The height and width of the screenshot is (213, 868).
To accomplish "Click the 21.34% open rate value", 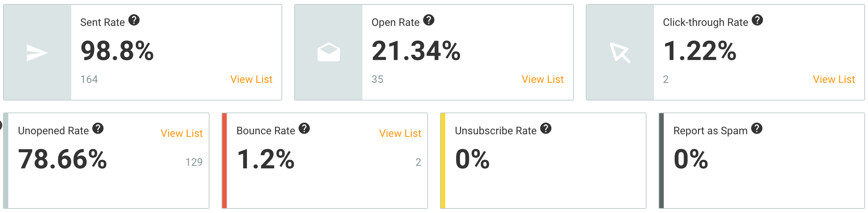I will [x=416, y=51].
